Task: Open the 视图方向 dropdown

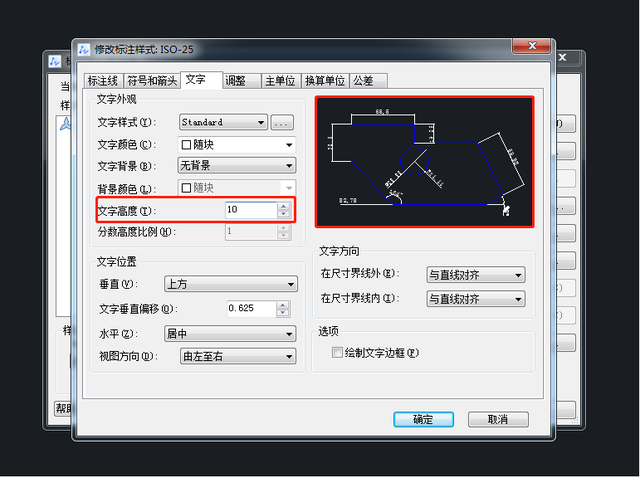Action: [236, 356]
